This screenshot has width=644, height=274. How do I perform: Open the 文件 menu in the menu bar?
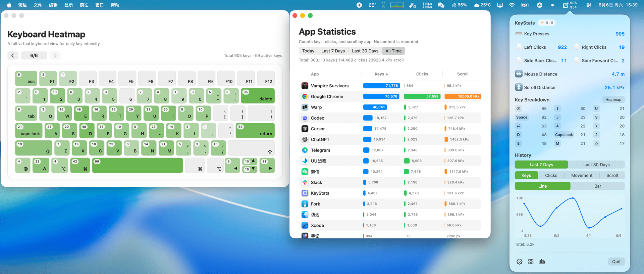pyautogui.click(x=38, y=5)
